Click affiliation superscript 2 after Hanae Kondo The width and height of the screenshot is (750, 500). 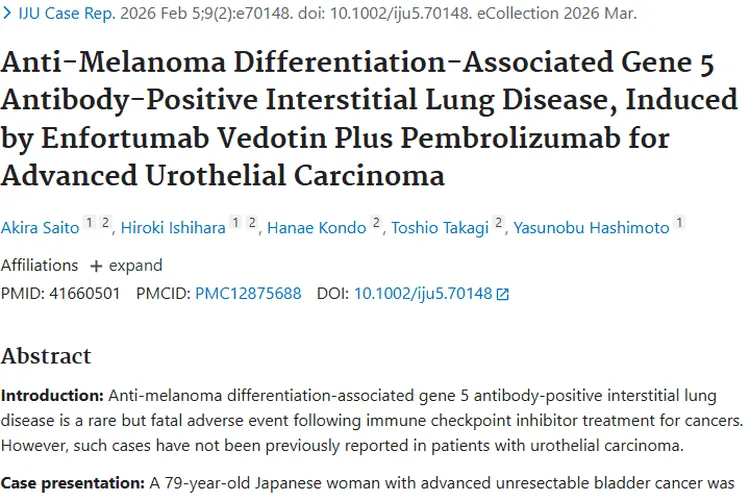(x=377, y=224)
